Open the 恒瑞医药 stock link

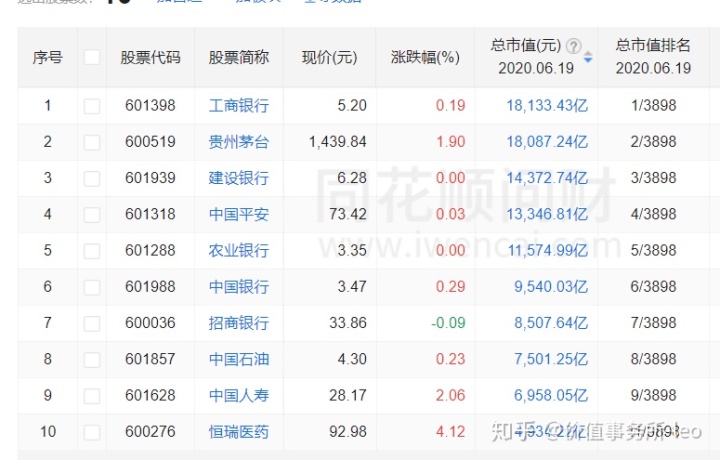point(239,432)
